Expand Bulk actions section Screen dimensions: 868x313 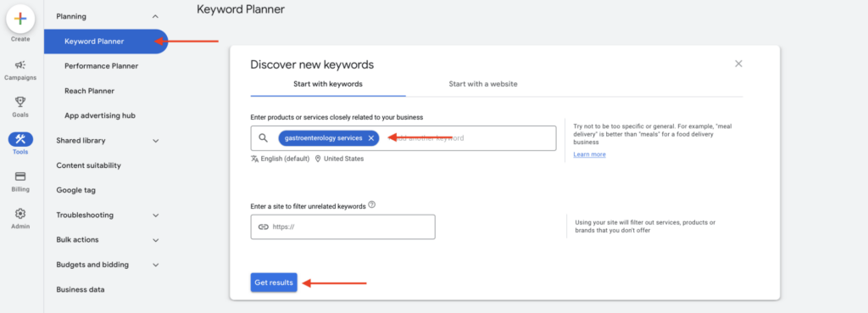(x=156, y=240)
